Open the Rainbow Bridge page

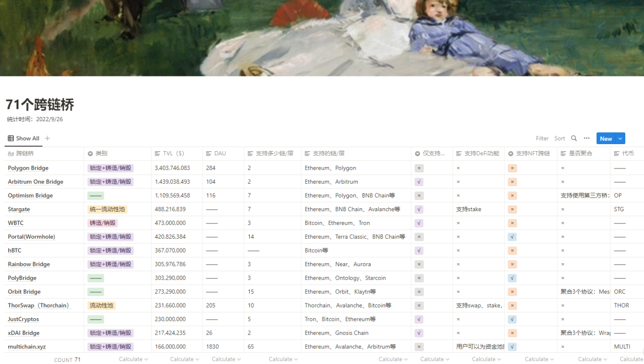pyautogui.click(x=29, y=264)
